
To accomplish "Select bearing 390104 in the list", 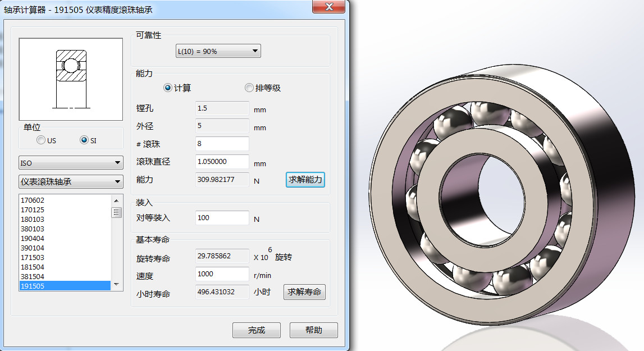I will pyautogui.click(x=65, y=248).
